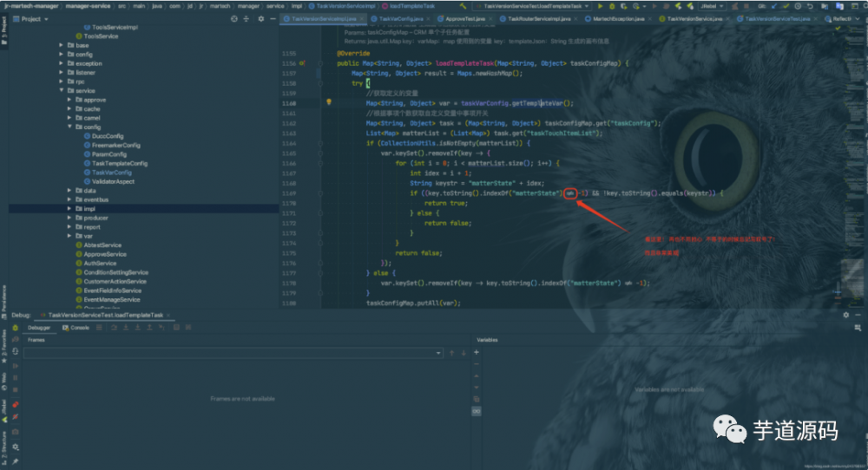Collapse the service folder
This screenshot has height=470, width=868.
(x=61, y=91)
